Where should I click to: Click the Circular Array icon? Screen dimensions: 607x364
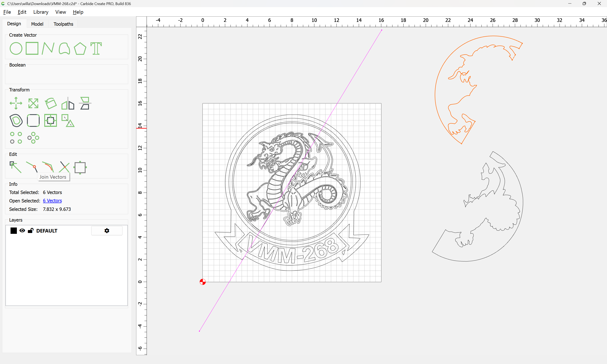point(33,138)
